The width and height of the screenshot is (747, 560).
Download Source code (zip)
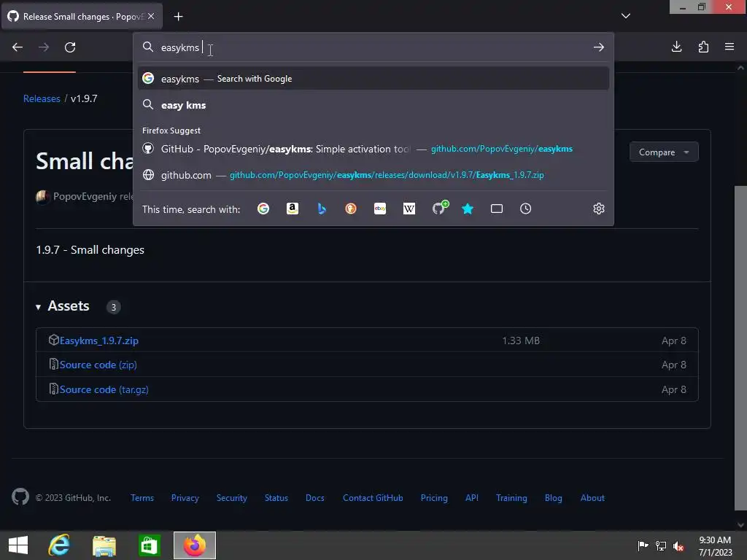pos(98,365)
